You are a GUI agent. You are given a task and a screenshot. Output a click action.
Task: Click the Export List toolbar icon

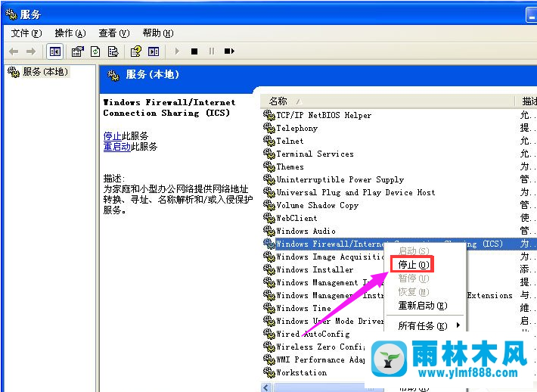(113, 51)
